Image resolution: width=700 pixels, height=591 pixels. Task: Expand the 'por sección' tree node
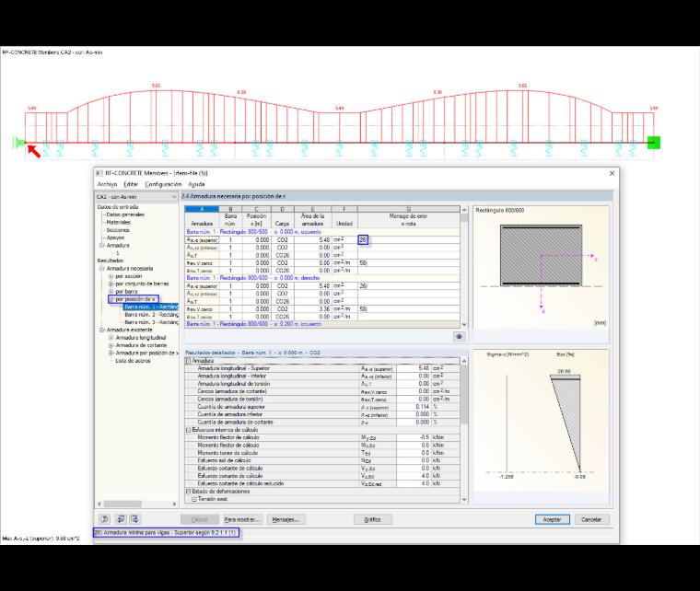pyautogui.click(x=111, y=276)
